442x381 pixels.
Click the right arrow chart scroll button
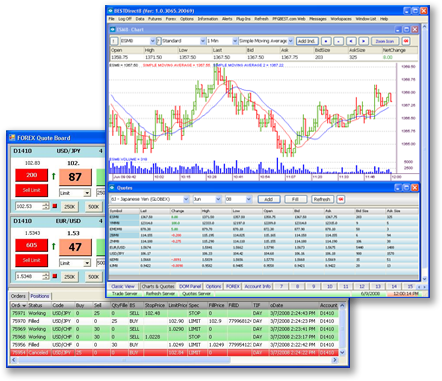tap(364, 41)
